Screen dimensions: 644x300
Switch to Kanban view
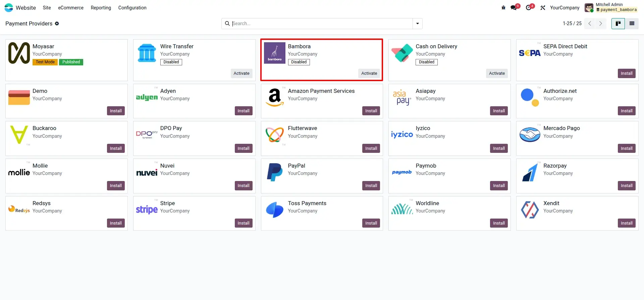[618, 23]
